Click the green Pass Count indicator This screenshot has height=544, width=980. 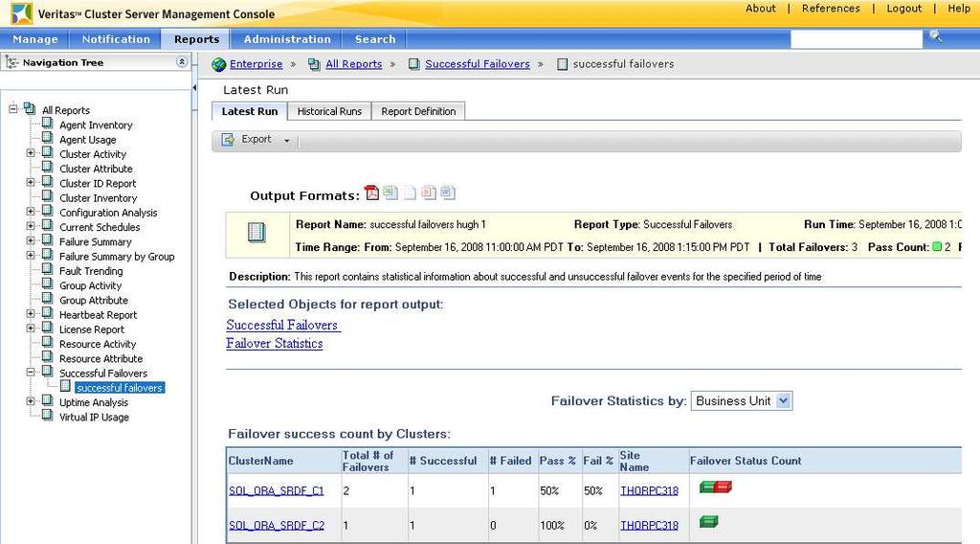[x=937, y=247]
